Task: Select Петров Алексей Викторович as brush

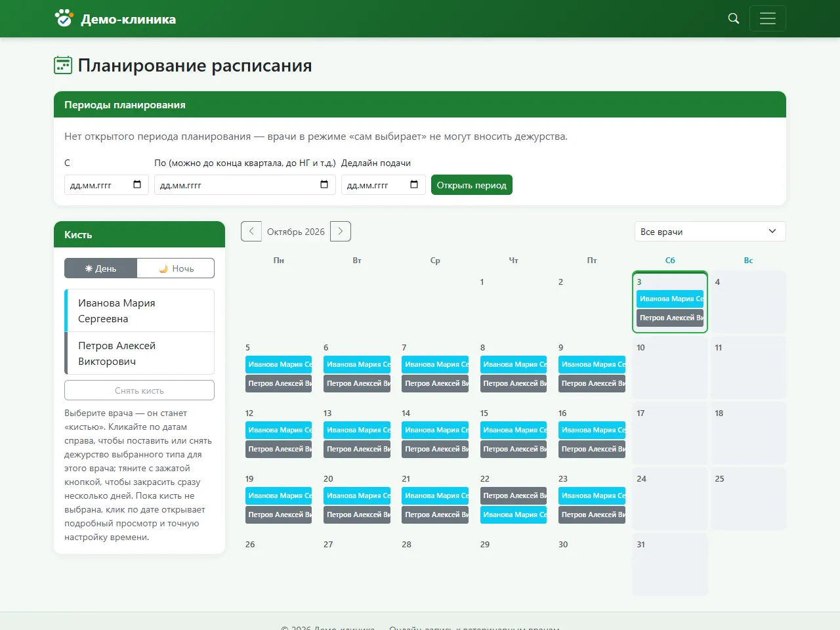Action: point(139,353)
